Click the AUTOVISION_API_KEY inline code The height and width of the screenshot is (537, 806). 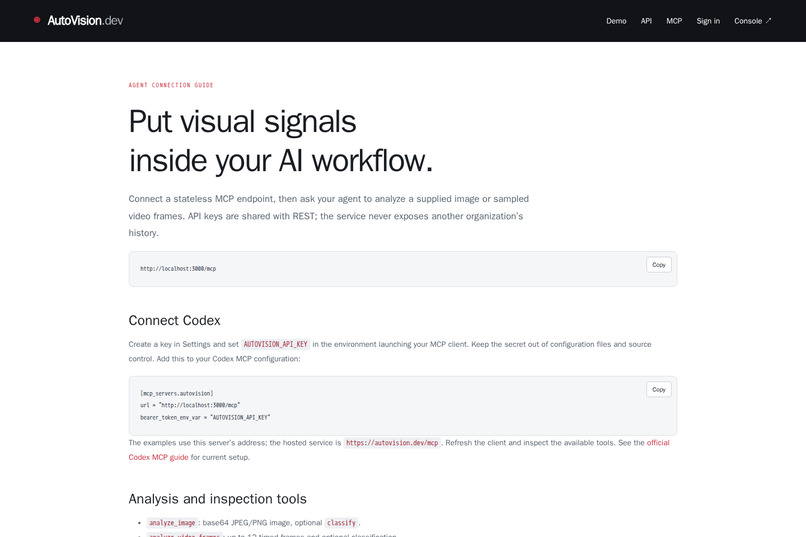pos(276,344)
